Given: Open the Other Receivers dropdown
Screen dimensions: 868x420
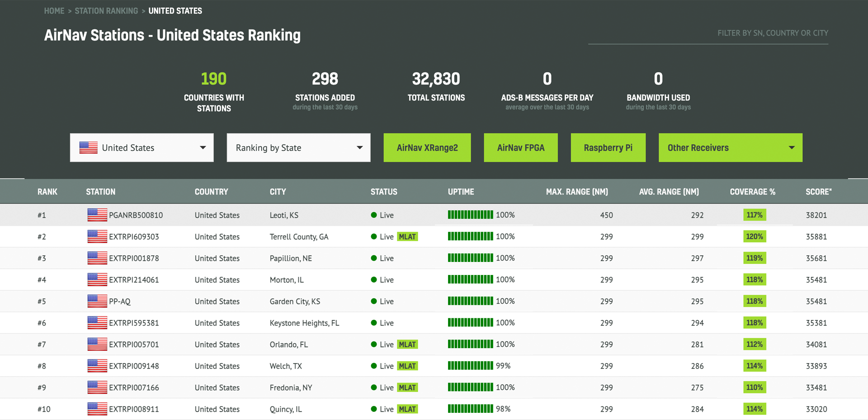Looking at the screenshot, I should pyautogui.click(x=730, y=148).
